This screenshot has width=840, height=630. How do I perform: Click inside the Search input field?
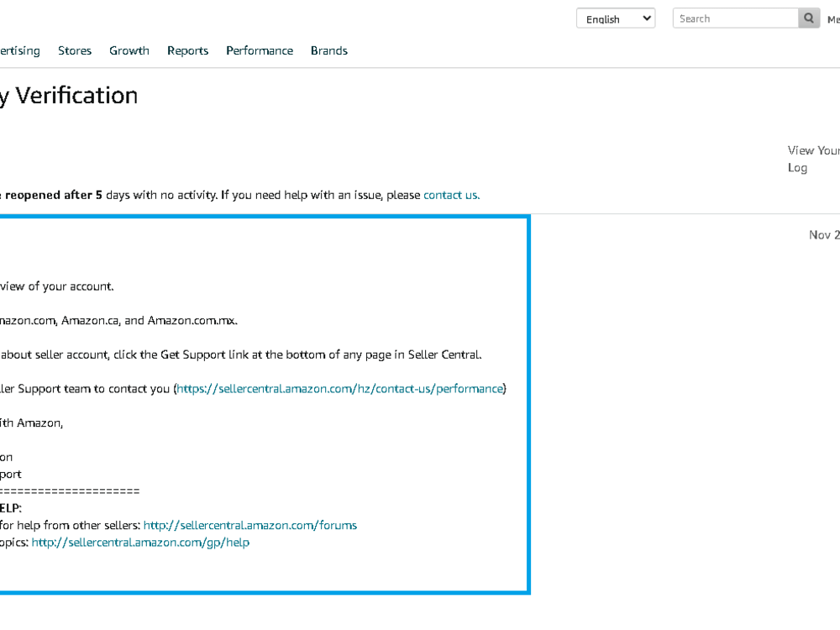(731, 18)
